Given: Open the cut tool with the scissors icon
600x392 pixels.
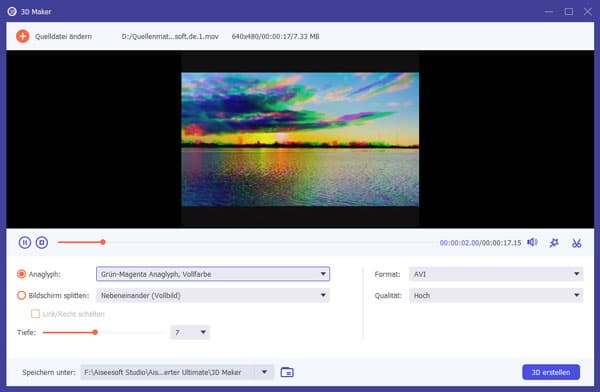Looking at the screenshot, I should (576, 243).
